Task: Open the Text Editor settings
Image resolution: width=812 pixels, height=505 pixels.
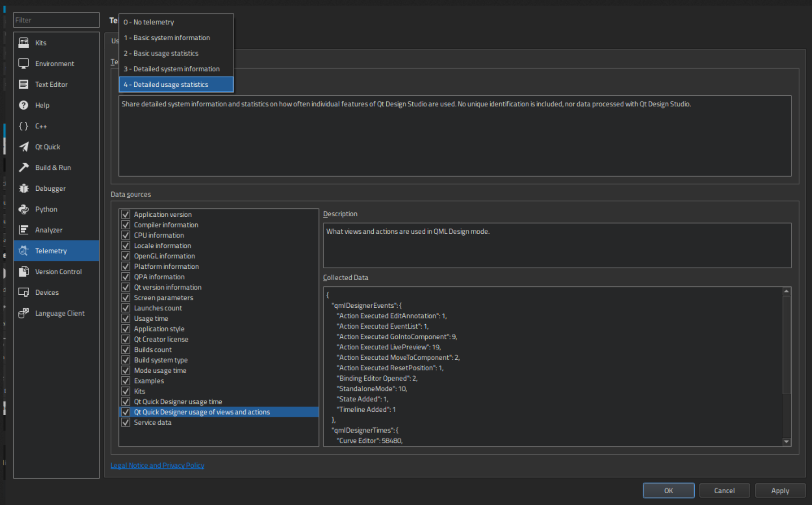Action: (x=51, y=84)
